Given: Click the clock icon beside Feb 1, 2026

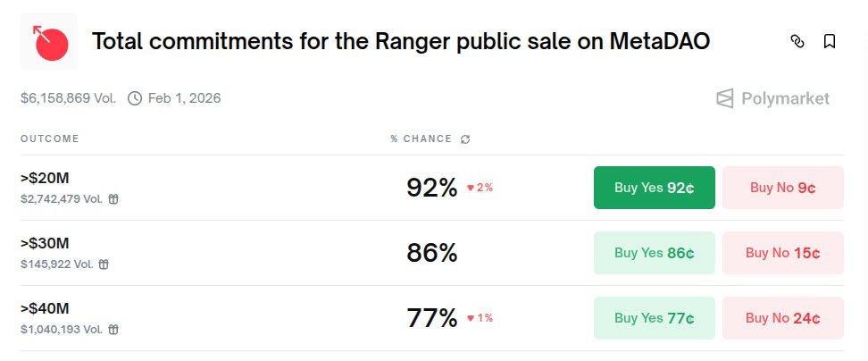Looking at the screenshot, I should [x=135, y=98].
